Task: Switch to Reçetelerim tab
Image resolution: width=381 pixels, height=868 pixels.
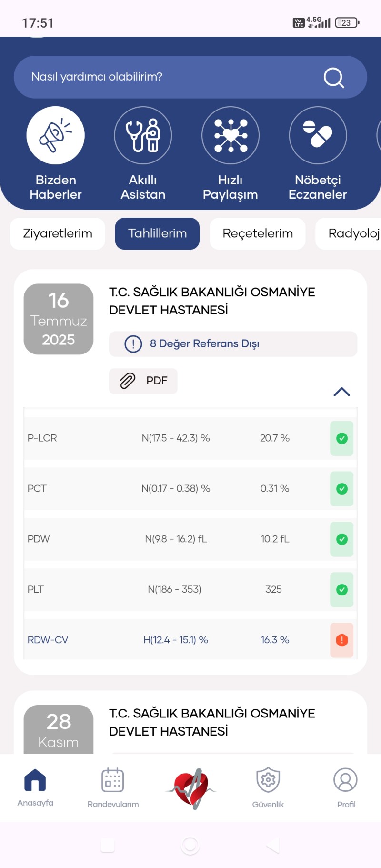Action: 258,233
